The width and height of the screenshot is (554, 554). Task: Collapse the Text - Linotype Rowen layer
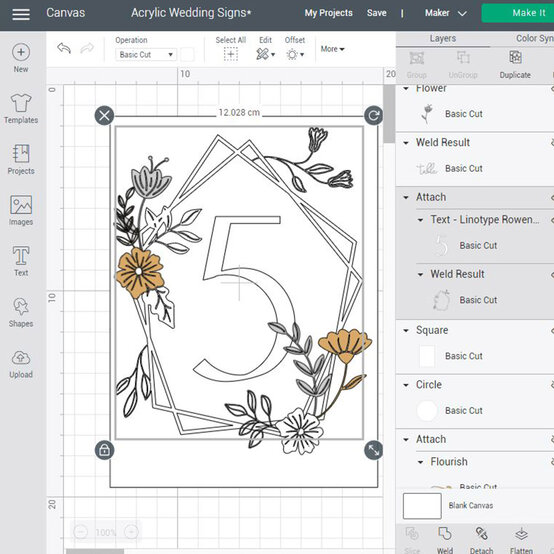(420, 220)
